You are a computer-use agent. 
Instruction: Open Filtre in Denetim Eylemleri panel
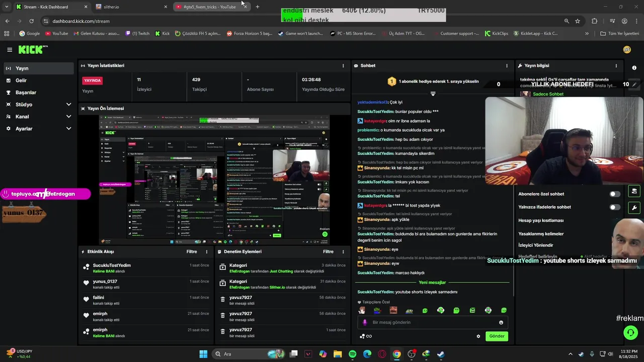(x=328, y=252)
